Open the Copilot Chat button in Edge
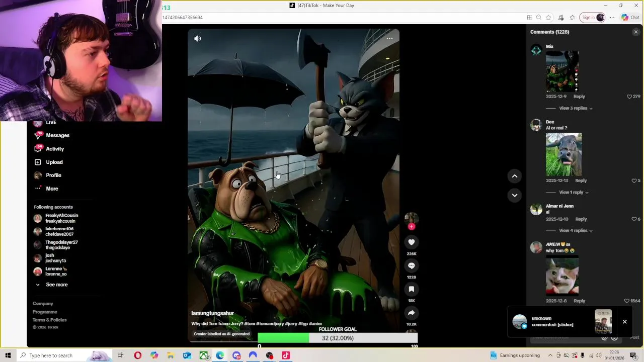The image size is (644, 362). (630, 17)
